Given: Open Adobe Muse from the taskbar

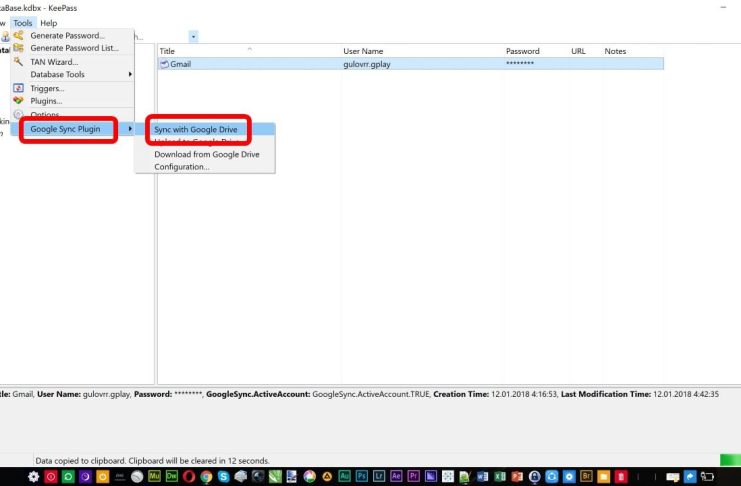Looking at the screenshot, I should (x=155, y=476).
